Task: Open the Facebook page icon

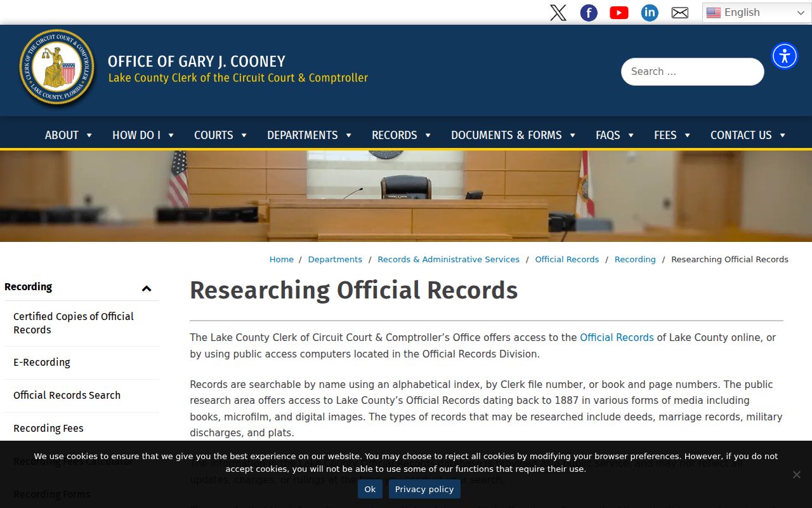Action: [x=589, y=13]
